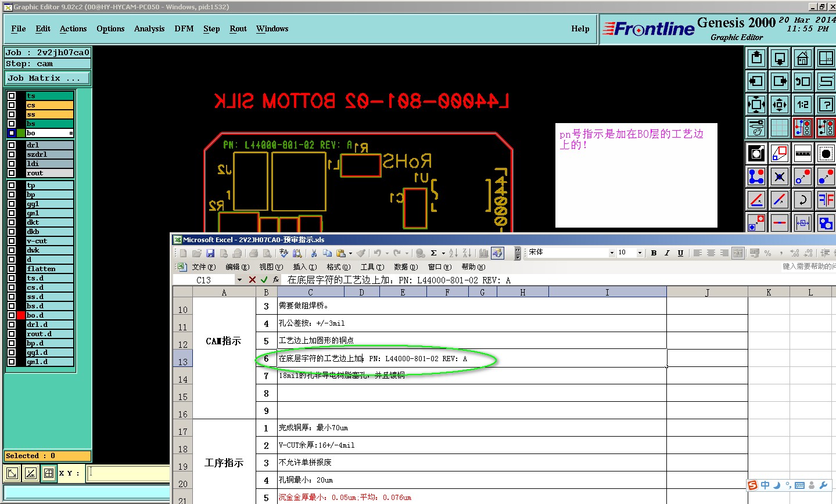Toggle the checkbox for layer v-cut
Image resolution: width=836 pixels, height=504 pixels.
(12, 241)
